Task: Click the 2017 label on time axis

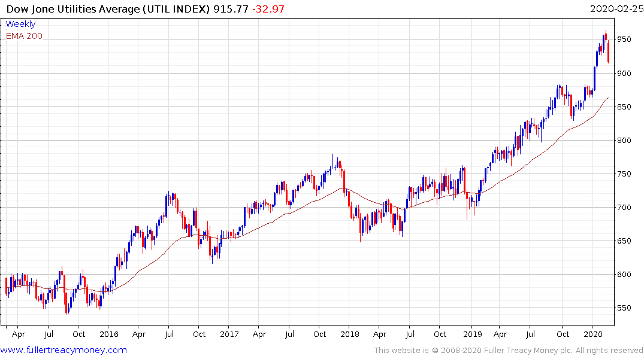Action: click(x=229, y=334)
